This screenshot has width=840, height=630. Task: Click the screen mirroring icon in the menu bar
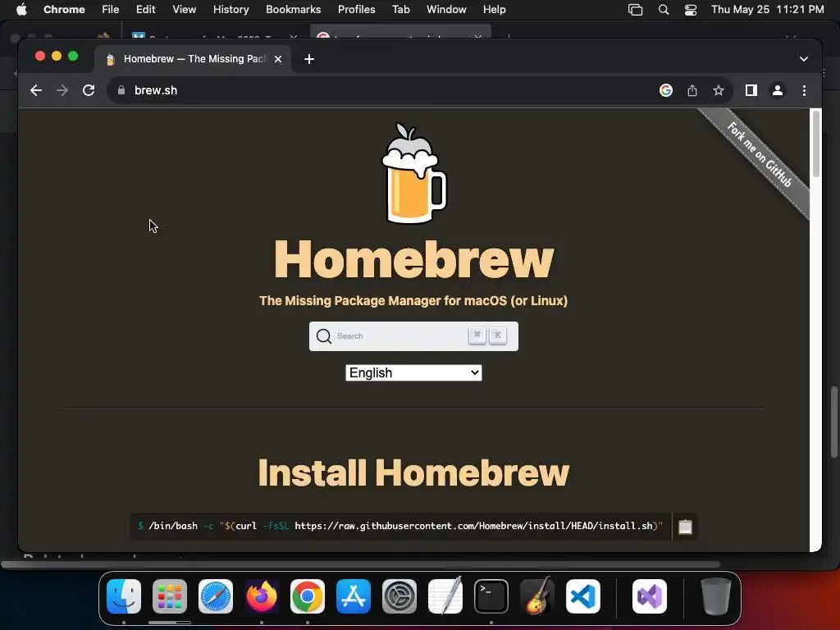[x=636, y=10]
